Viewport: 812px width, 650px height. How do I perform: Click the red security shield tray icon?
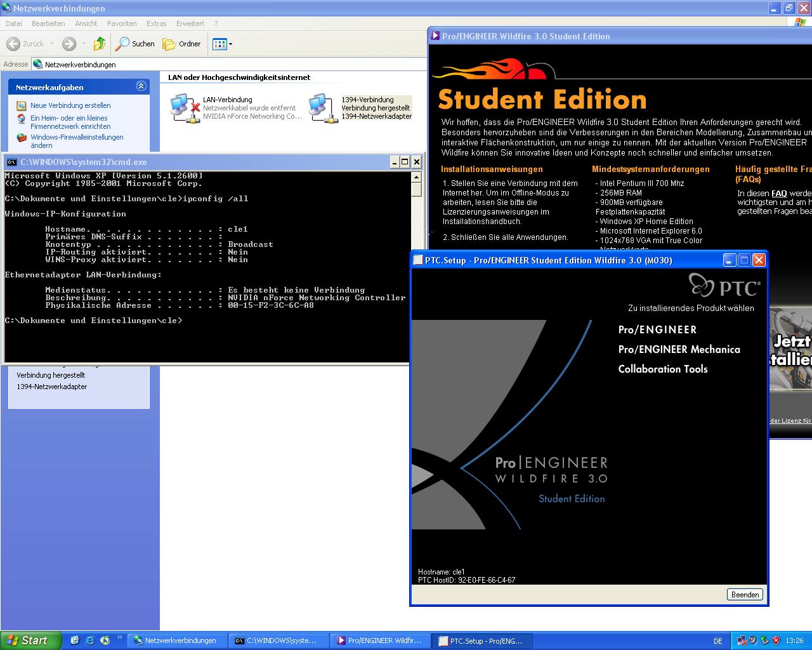[x=776, y=641]
